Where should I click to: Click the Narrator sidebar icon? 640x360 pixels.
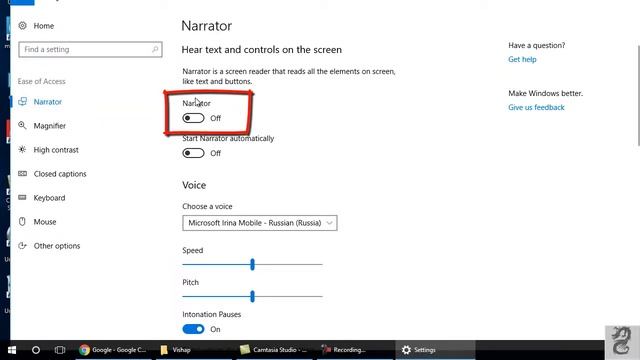pos(22,101)
